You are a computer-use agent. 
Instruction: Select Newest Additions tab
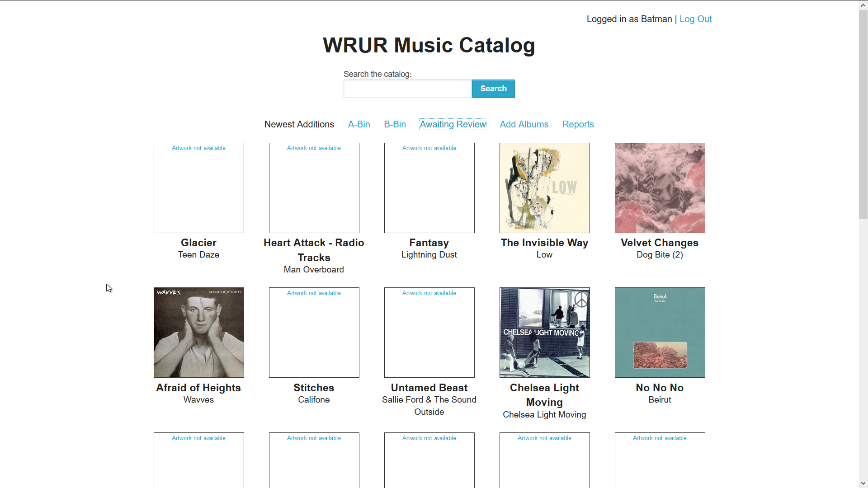[x=299, y=124]
